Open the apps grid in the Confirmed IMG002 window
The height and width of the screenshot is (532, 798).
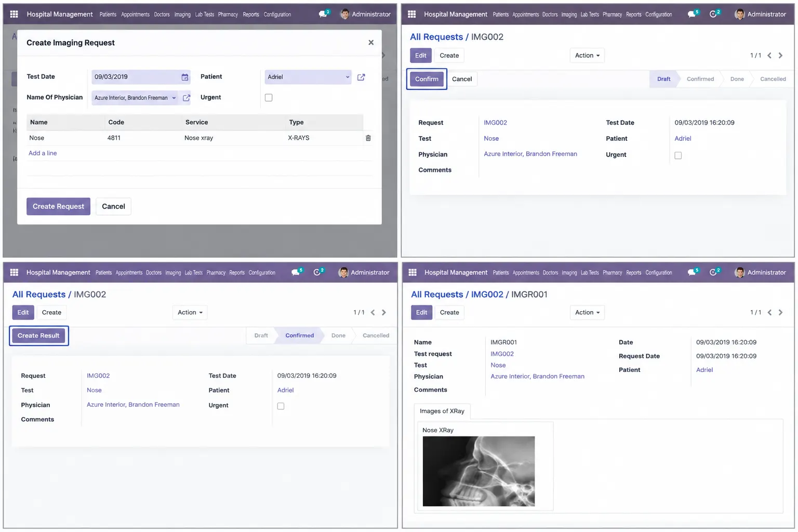(x=15, y=272)
